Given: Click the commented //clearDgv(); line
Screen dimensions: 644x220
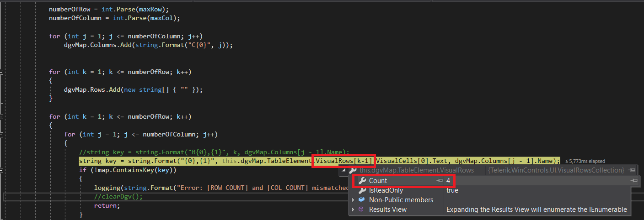Looking at the screenshot, I should [x=118, y=197].
